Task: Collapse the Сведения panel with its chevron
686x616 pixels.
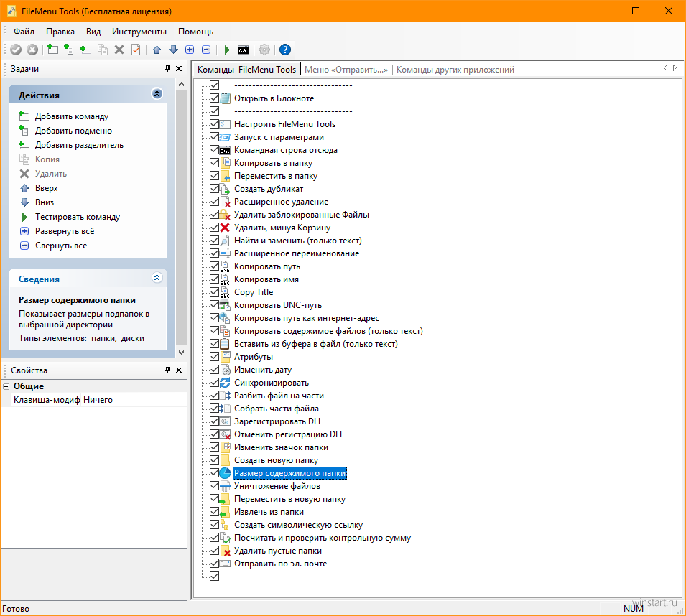Action: (x=157, y=278)
